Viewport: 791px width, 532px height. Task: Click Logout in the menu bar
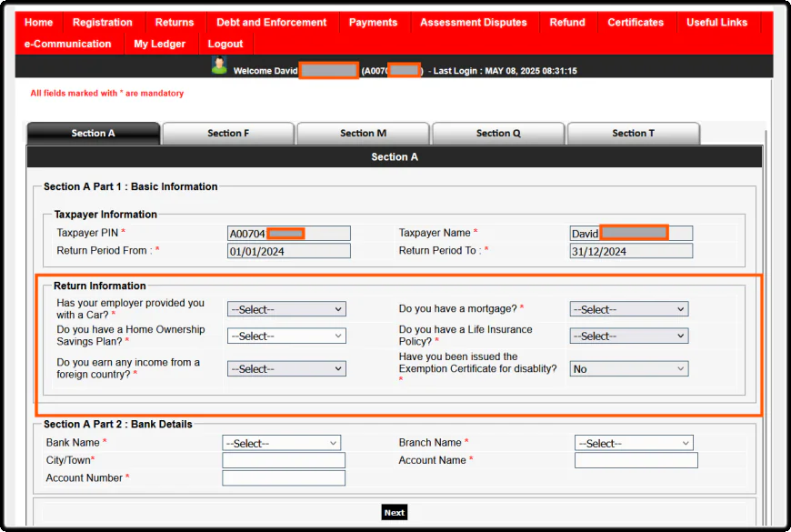[225, 44]
